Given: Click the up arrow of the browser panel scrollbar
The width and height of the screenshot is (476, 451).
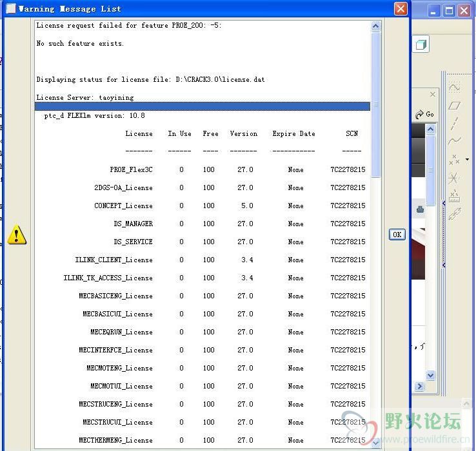Looking at the screenshot, I should pyautogui.click(x=430, y=130).
